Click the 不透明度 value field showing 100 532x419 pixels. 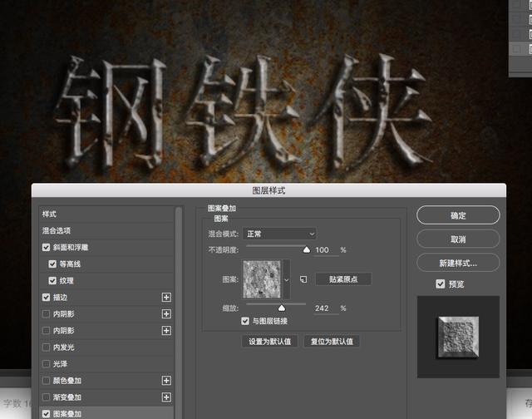click(x=326, y=250)
